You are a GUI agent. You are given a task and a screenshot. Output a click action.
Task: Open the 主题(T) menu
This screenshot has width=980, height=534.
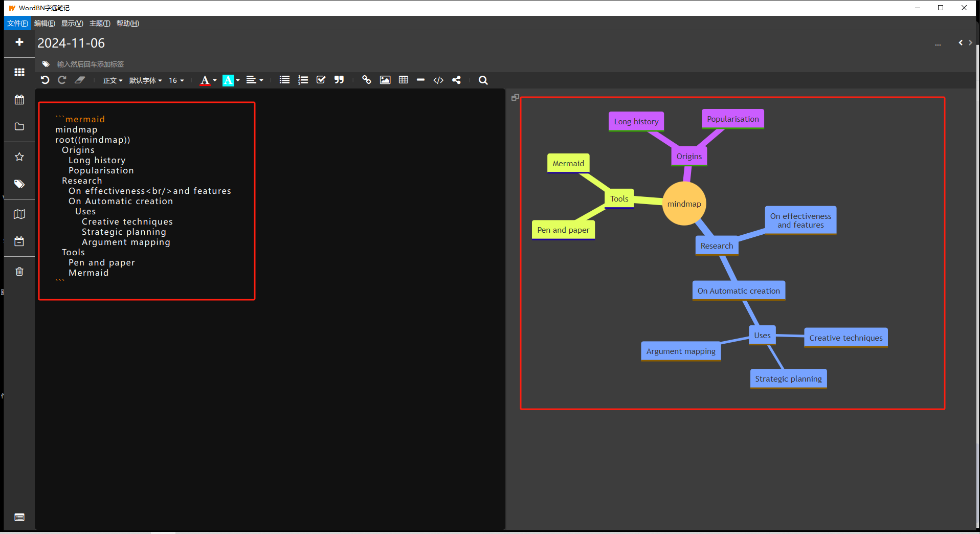[x=100, y=23]
